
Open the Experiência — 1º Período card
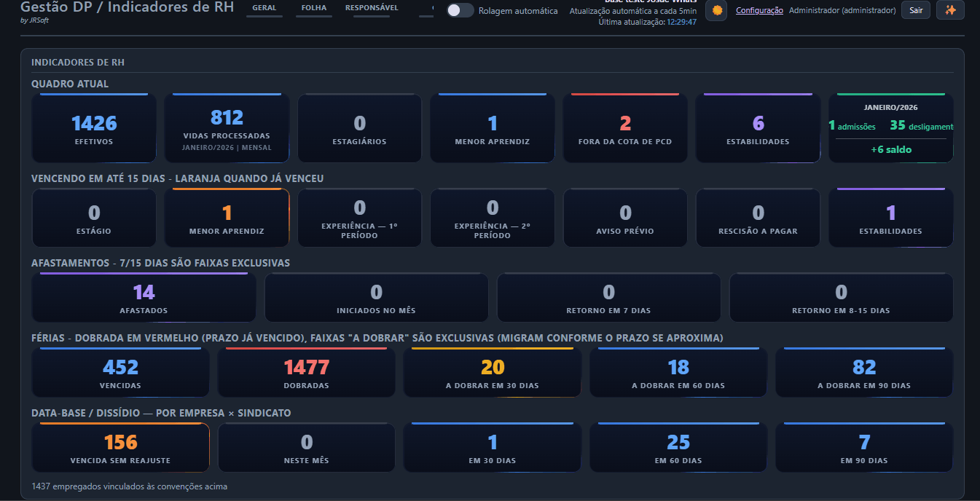[359, 218]
